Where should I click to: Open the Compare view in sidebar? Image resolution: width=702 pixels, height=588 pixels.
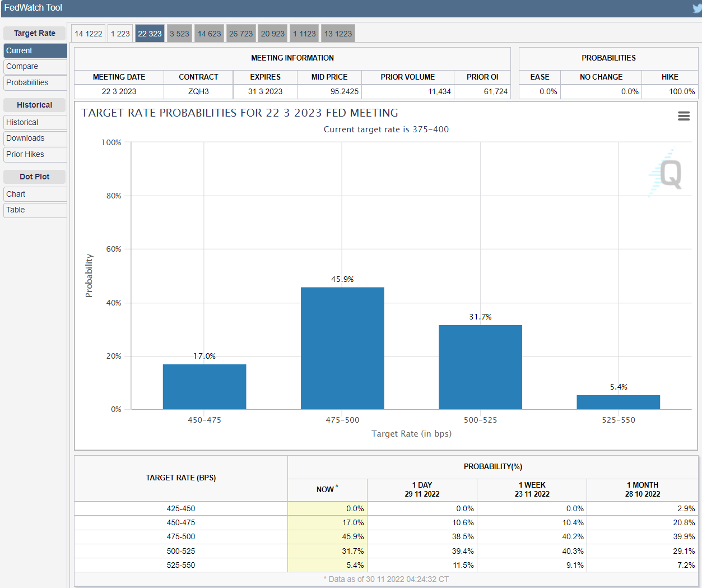(x=35, y=66)
